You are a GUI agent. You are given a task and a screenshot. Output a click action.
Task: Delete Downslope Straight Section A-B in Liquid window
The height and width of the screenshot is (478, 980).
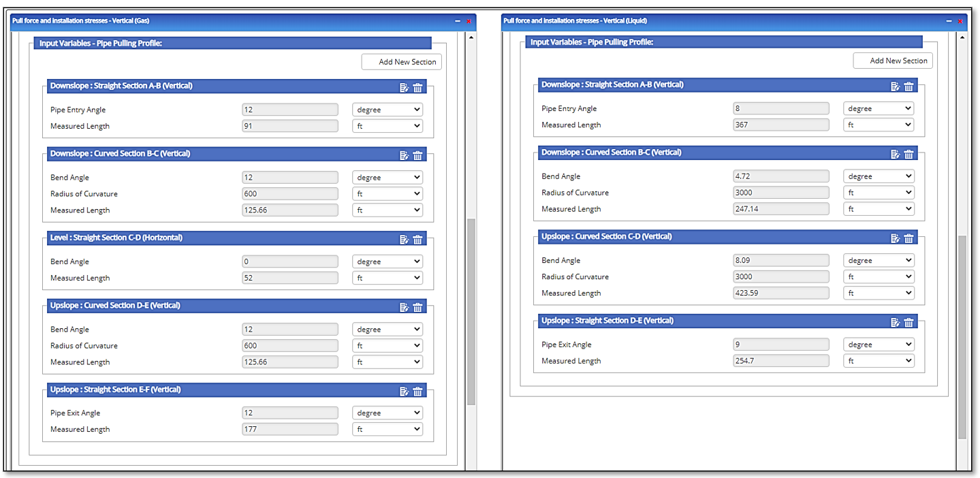[x=908, y=86]
